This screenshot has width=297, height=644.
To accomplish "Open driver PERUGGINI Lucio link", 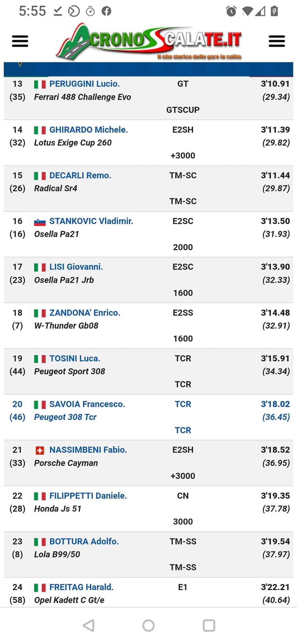I will 85,84.
